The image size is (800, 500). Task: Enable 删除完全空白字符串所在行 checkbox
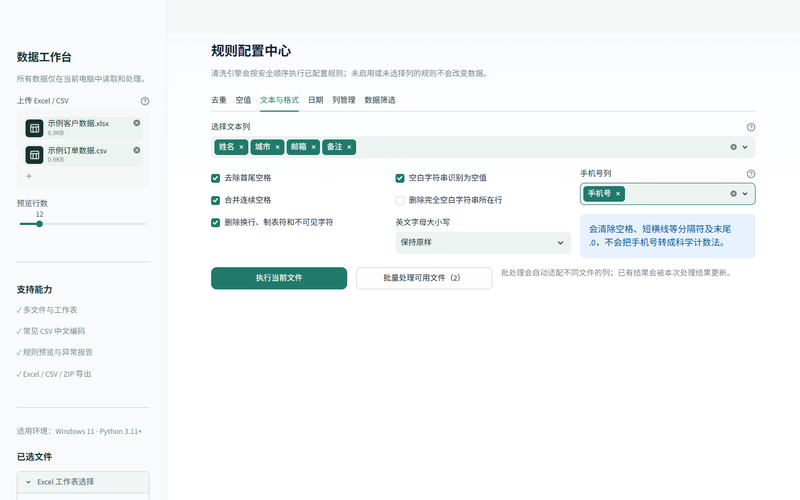pos(400,201)
